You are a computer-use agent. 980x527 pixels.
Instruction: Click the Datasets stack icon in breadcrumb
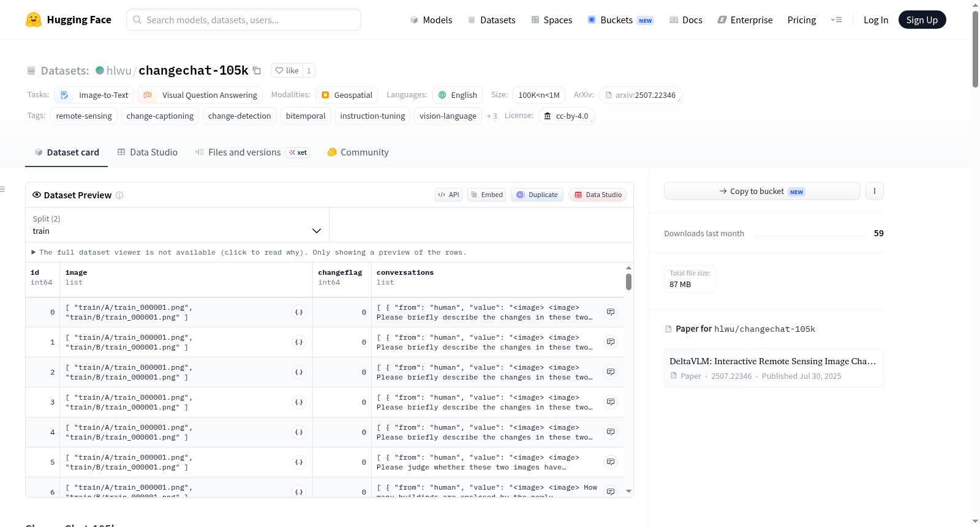pyautogui.click(x=31, y=70)
